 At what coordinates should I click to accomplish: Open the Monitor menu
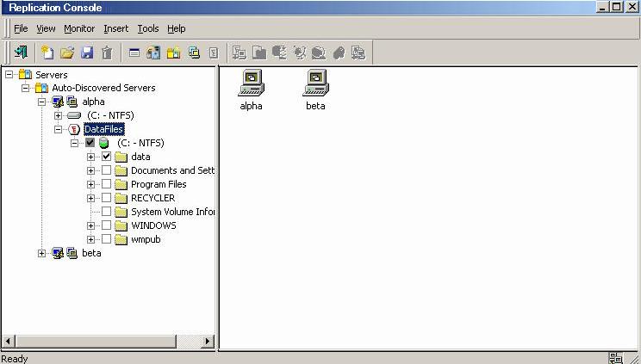tap(79, 28)
